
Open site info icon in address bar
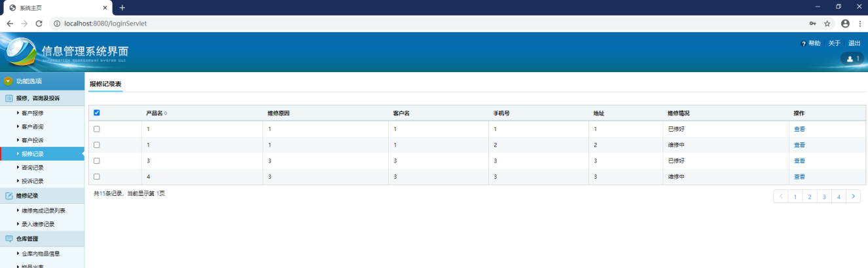[56, 23]
